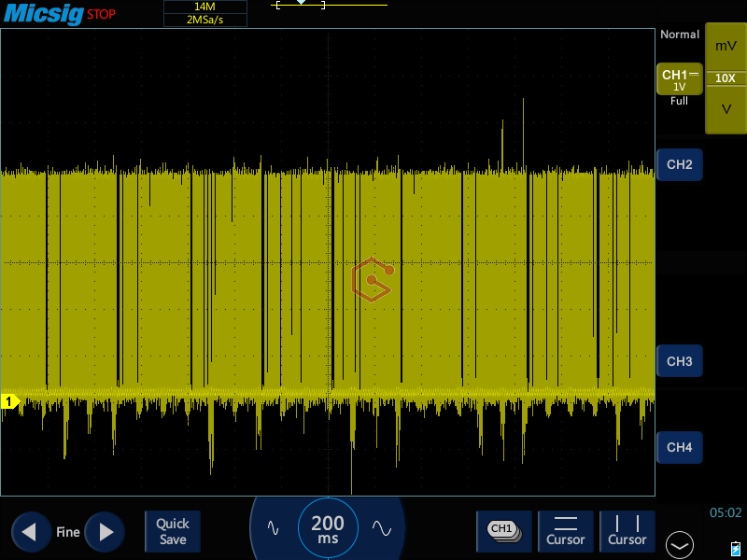Toggle the CH1 channel button
Screen dimensions: 747x560
point(680,79)
